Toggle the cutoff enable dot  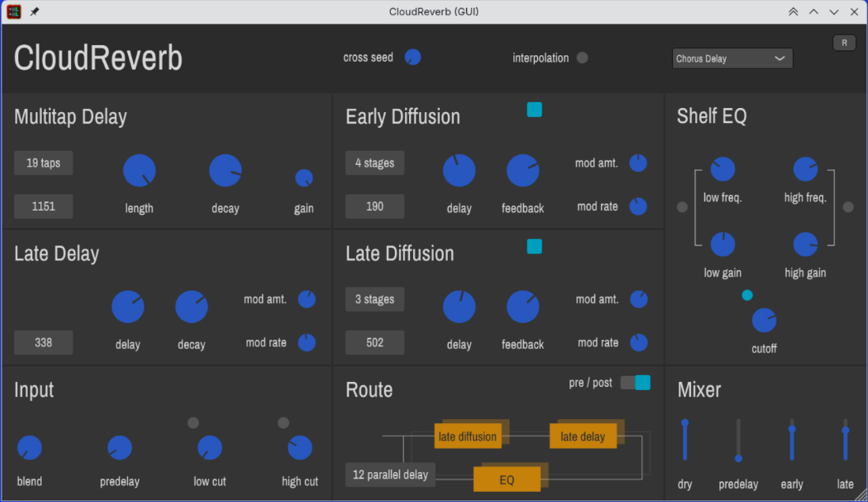[x=747, y=295]
